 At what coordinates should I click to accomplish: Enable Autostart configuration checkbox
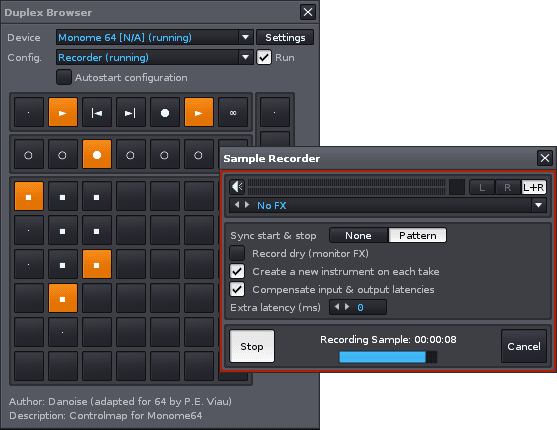click(64, 77)
